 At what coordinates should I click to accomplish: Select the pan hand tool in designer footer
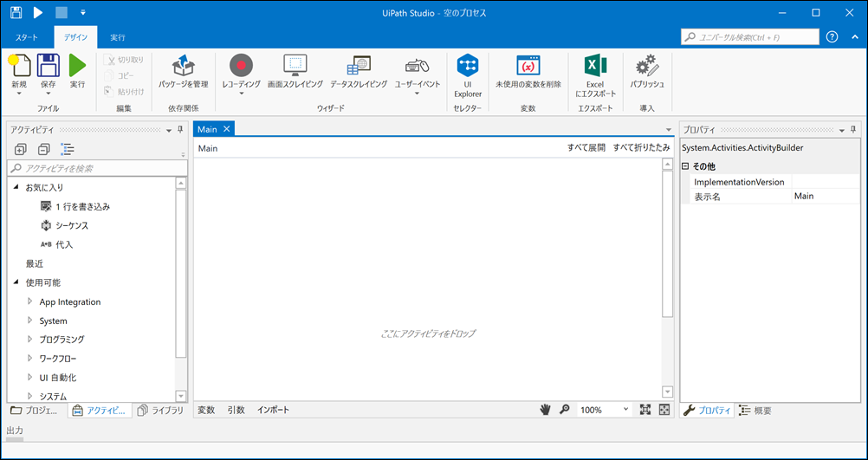[545, 410]
